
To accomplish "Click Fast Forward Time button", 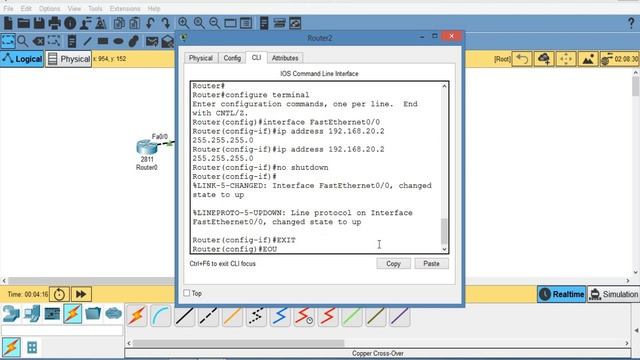I will pyautogui.click(x=81, y=294).
